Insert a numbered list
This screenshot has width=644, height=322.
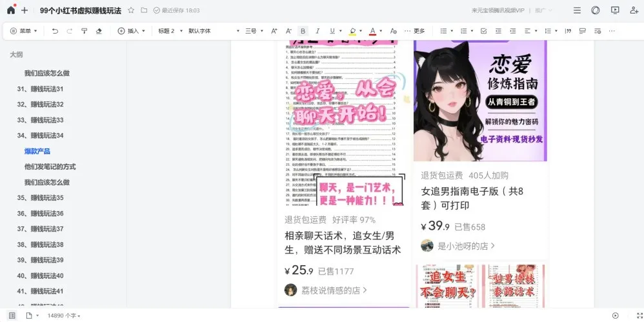point(464,31)
